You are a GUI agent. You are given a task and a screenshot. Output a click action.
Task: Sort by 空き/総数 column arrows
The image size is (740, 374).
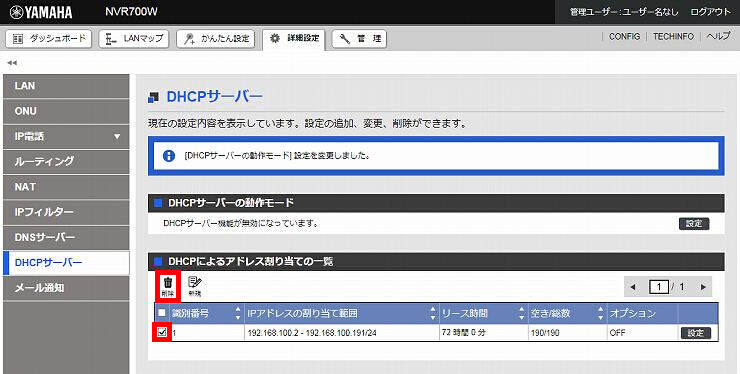tap(600, 313)
